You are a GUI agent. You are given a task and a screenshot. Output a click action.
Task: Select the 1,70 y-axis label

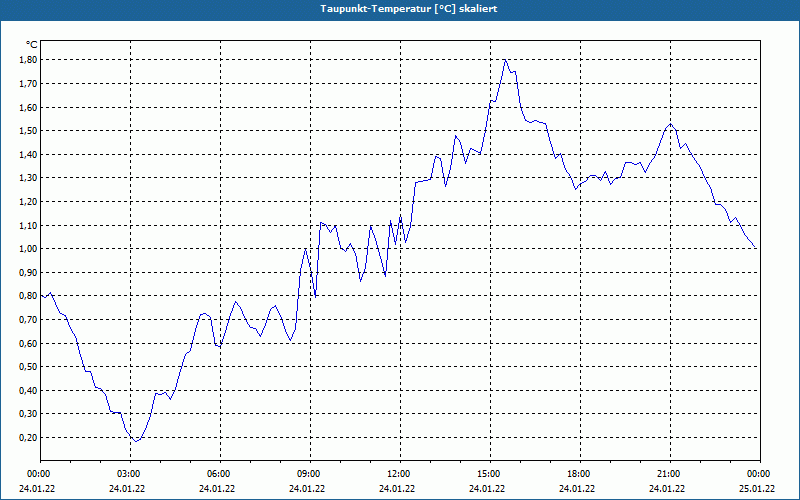tap(28, 83)
